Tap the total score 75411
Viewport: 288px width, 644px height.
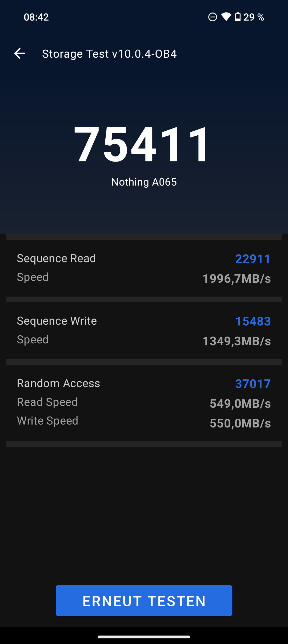[x=142, y=144]
